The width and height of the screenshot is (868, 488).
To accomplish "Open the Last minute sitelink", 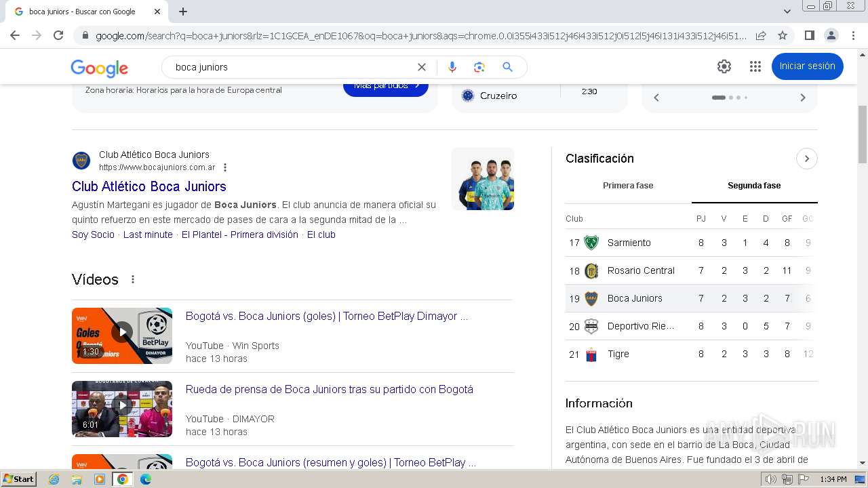I will (x=148, y=235).
